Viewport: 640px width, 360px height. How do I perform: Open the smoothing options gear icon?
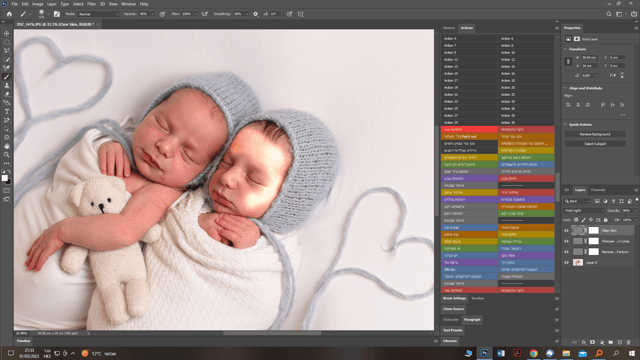256,14
